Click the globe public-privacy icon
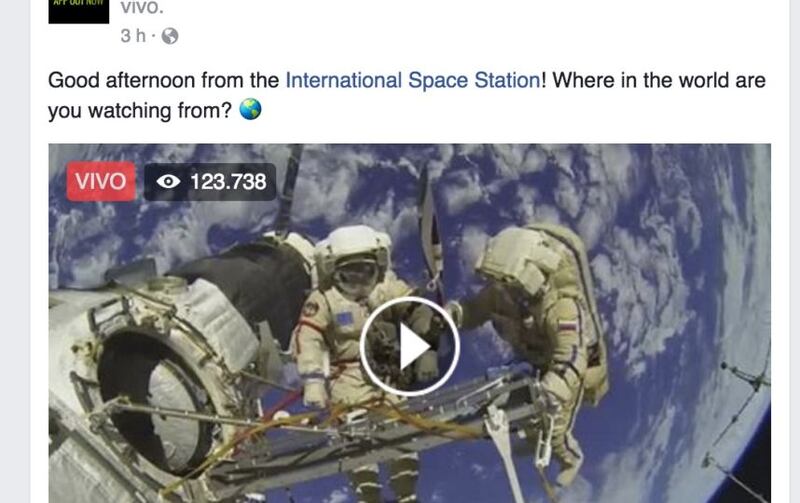Image resolution: width=800 pixels, height=503 pixels. coord(170,36)
